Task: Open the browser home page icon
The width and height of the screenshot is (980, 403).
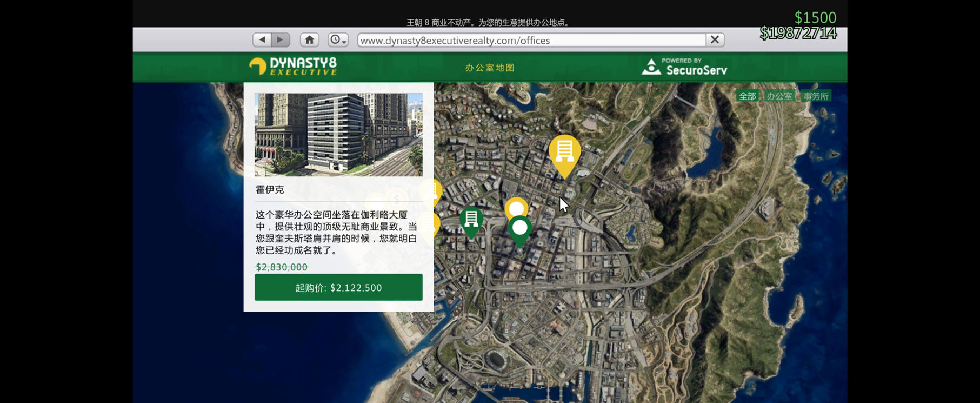Action: 309,40
